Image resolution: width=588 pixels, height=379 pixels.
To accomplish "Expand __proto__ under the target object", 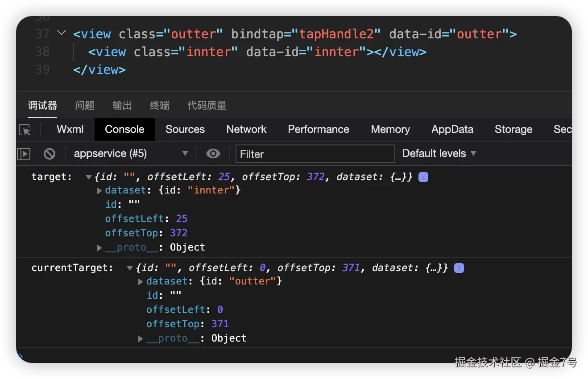I will pyautogui.click(x=99, y=247).
